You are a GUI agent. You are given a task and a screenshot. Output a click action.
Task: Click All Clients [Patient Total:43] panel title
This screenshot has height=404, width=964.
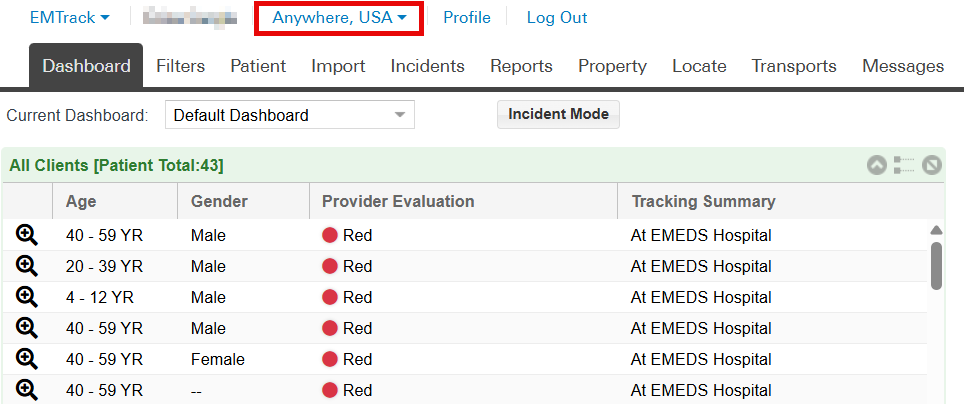click(116, 165)
